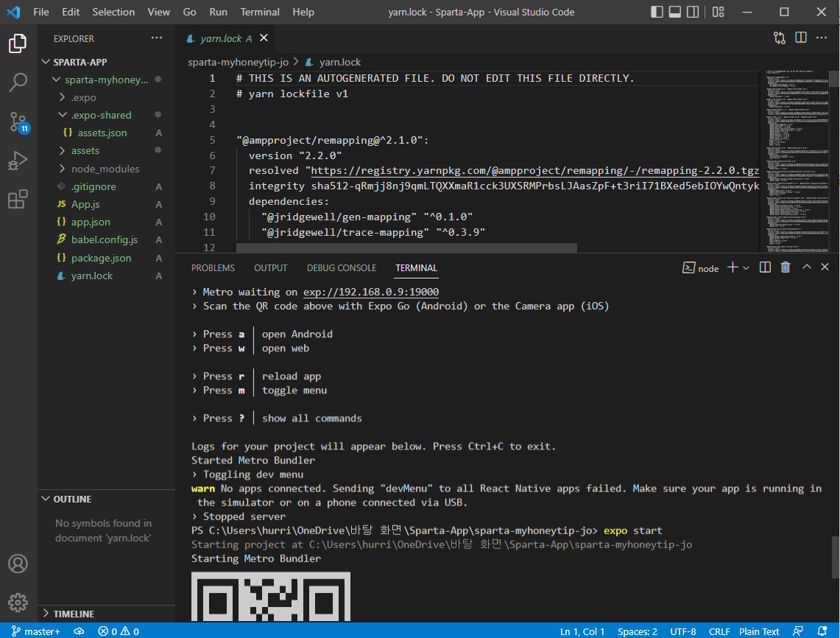Collapse the SPARTA-APP root section
This screenshot has height=638, width=840.
point(107,62)
